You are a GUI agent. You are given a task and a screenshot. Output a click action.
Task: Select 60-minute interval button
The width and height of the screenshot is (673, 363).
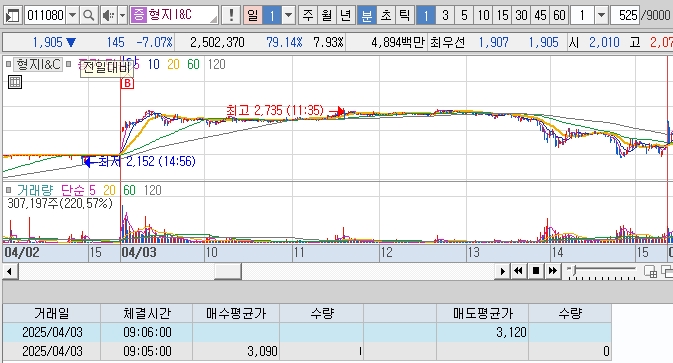tap(559, 15)
